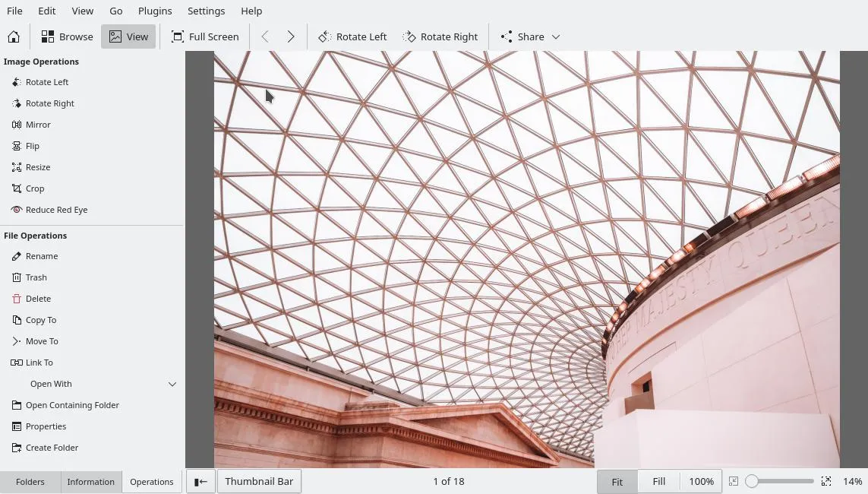
Task: Toggle the Thumbnail Bar button
Action: pyautogui.click(x=259, y=482)
